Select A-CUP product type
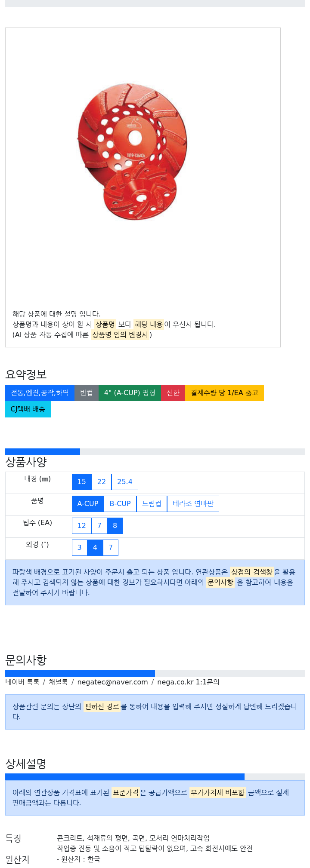The image size is (310, 868). click(x=88, y=503)
